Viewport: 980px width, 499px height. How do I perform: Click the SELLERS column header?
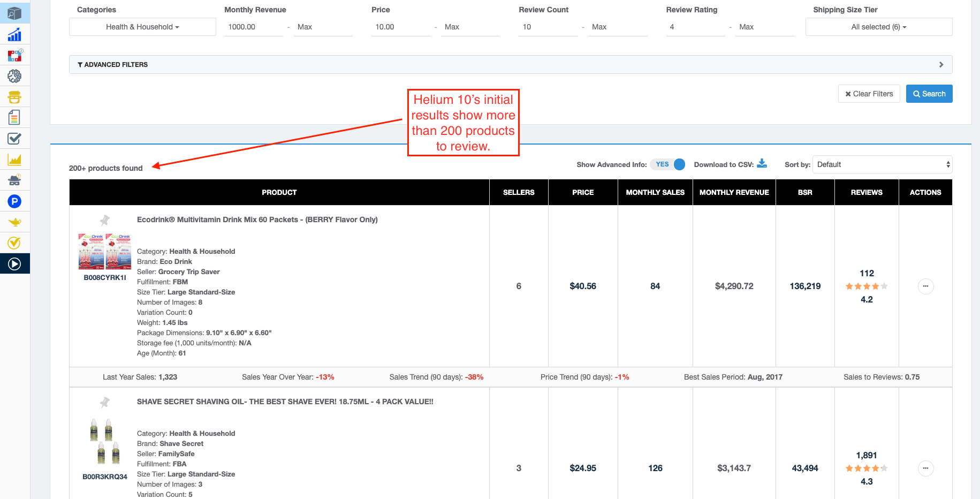pyautogui.click(x=519, y=192)
